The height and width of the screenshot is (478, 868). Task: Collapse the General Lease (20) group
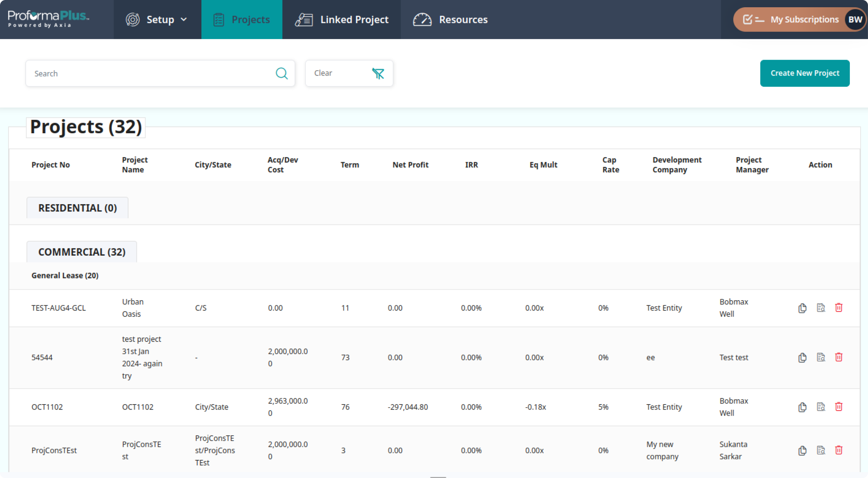click(x=65, y=276)
